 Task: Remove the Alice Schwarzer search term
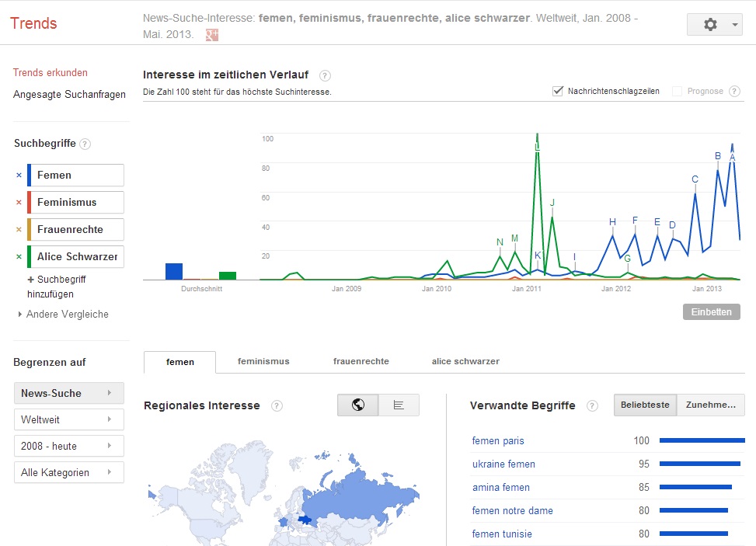click(x=19, y=256)
